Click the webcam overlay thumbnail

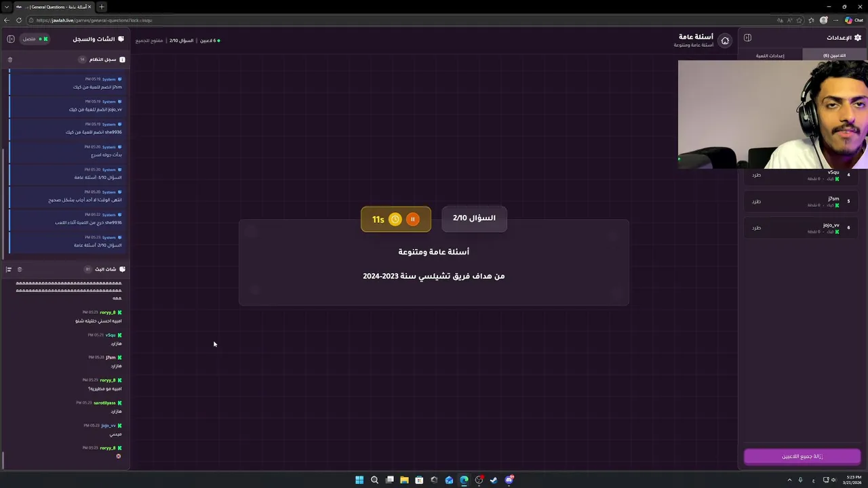[773, 115]
